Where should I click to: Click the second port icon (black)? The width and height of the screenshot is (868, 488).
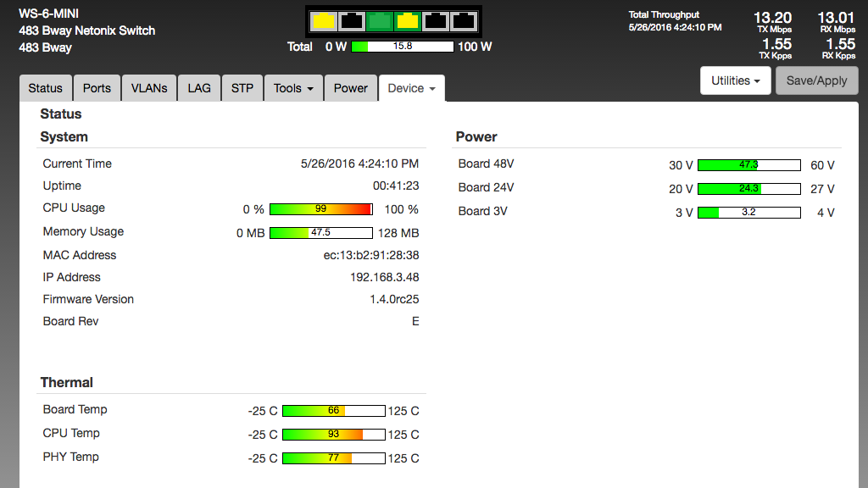(x=351, y=21)
